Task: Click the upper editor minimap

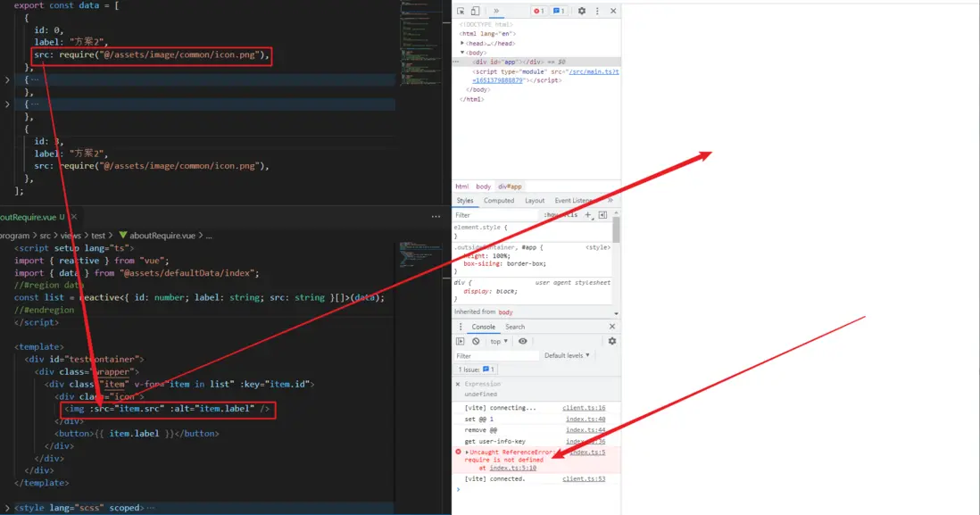Action: coord(420,44)
